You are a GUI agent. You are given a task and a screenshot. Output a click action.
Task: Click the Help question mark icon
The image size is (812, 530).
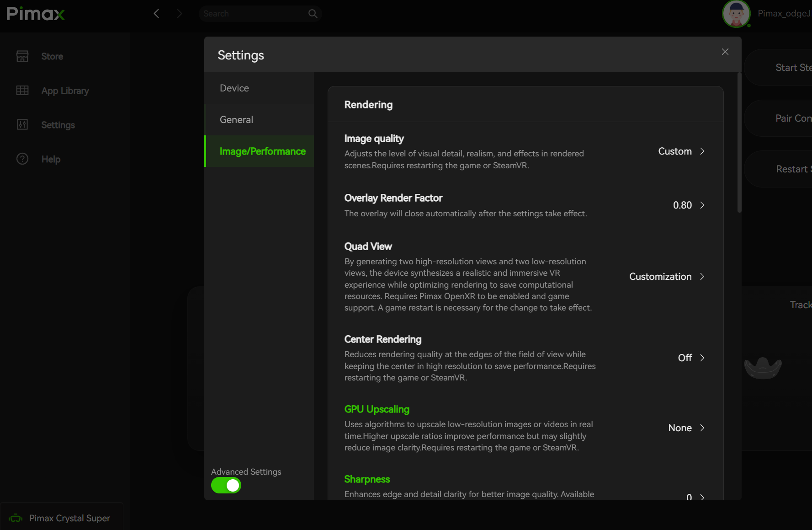[x=22, y=159]
